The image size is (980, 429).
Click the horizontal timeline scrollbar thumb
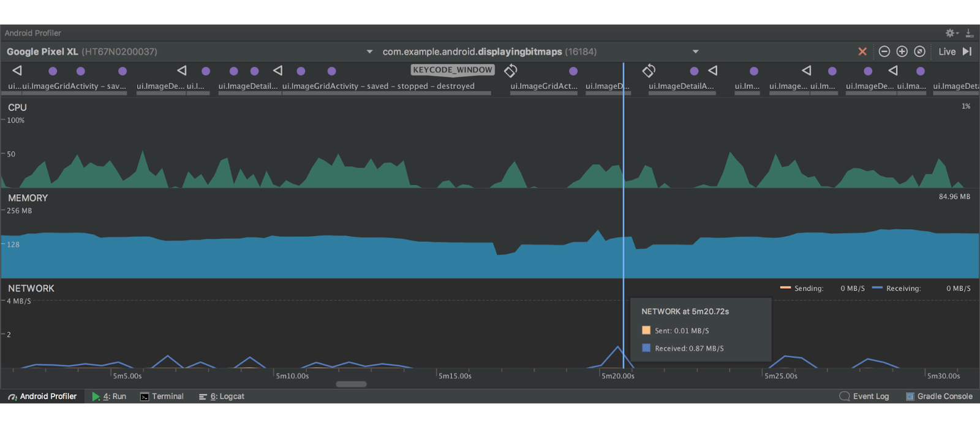352,384
